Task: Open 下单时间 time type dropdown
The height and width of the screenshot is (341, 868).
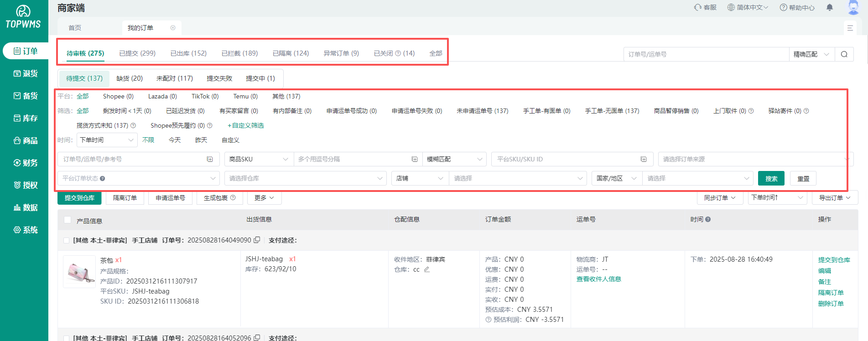Action: tap(107, 140)
